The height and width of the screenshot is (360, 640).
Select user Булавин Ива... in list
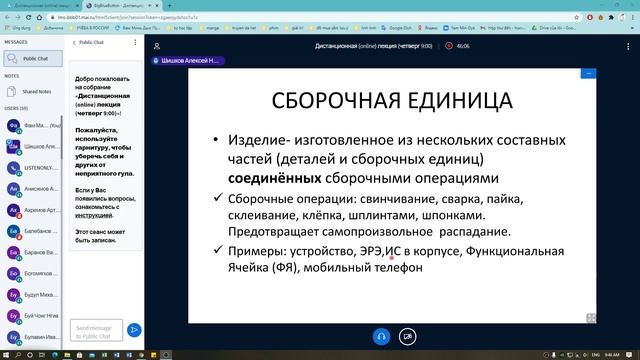(33, 337)
